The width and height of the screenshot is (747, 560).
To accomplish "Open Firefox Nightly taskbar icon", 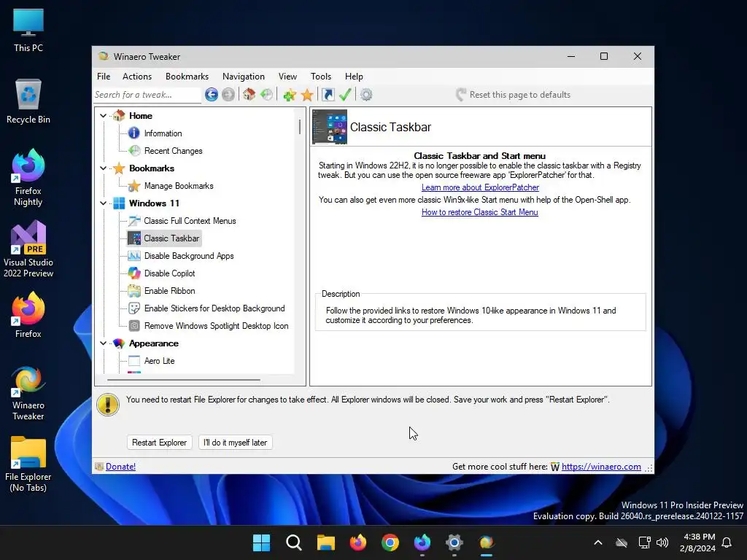I will coord(422,542).
